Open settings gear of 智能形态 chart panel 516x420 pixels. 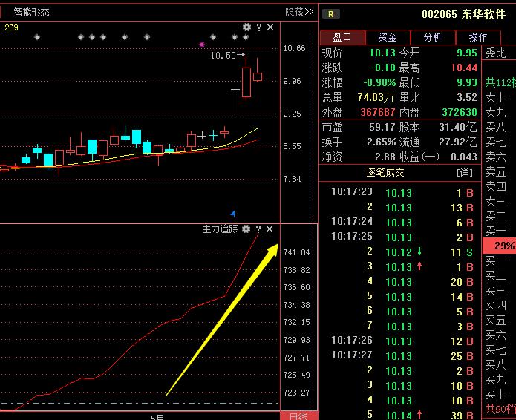tap(246, 27)
